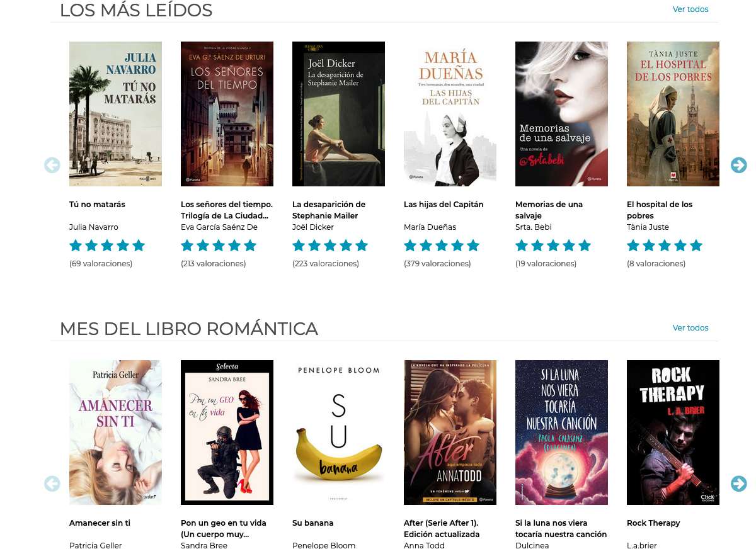Open author link María Dueñas
The height and width of the screenshot is (549, 756).
point(430,227)
